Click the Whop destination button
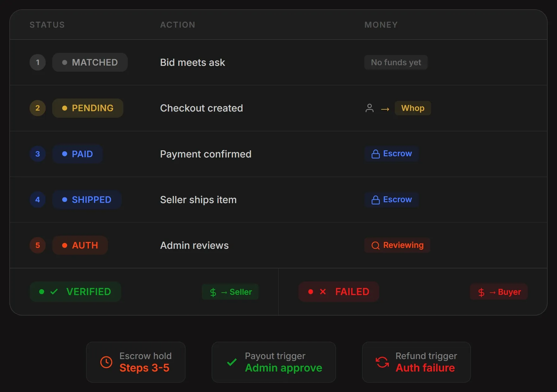Viewport: 557px width, 392px height. pyautogui.click(x=413, y=108)
